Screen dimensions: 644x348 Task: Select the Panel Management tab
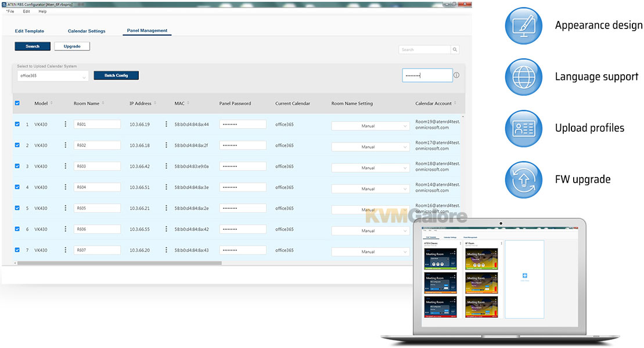point(147,30)
